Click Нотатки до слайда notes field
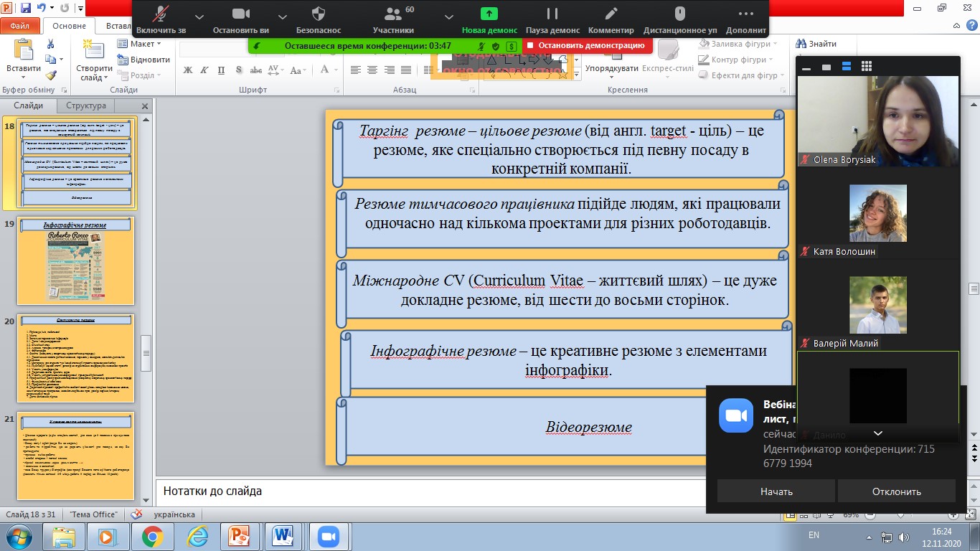This screenshot has width=980, height=551. pos(430,491)
